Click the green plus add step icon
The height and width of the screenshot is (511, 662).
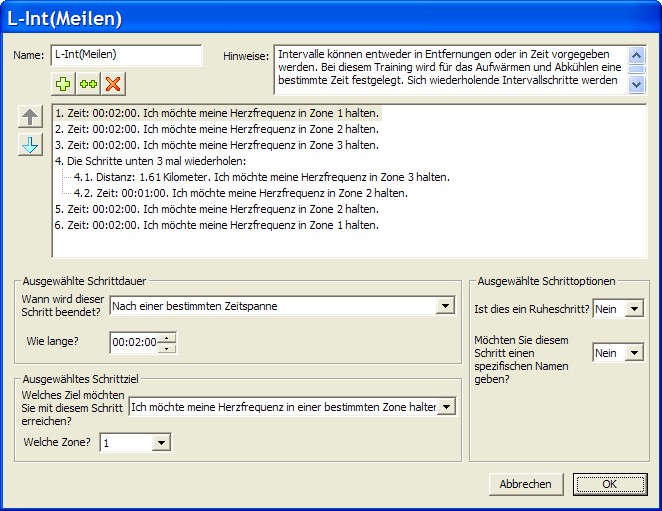point(63,84)
